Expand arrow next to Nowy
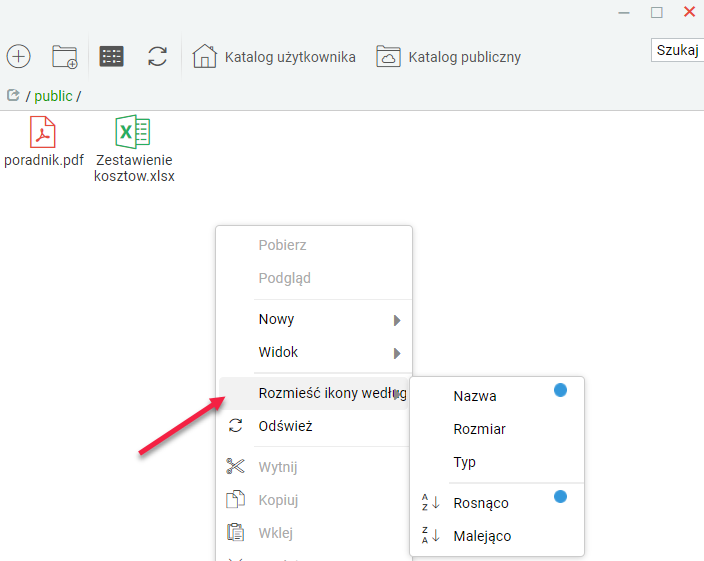704x561 pixels. click(x=397, y=320)
